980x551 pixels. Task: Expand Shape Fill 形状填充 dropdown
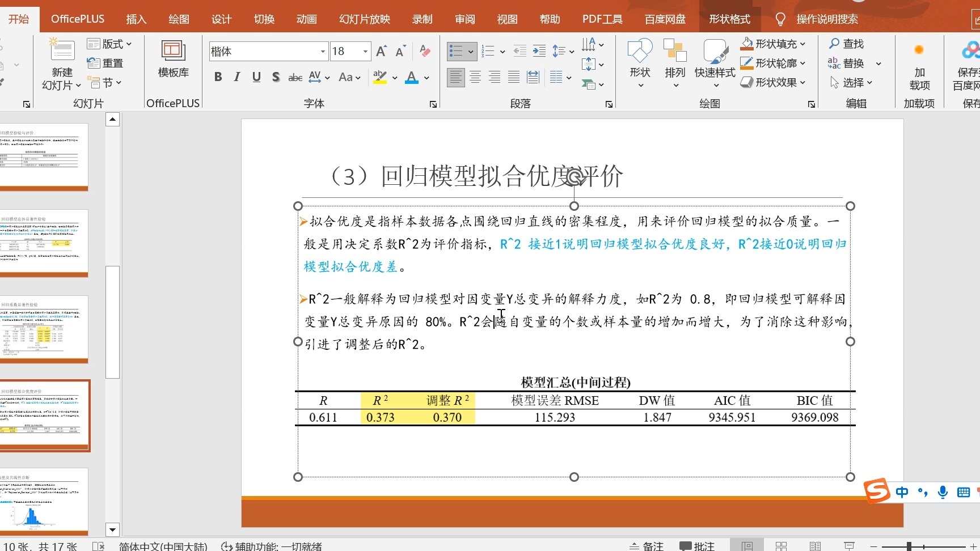pos(802,44)
